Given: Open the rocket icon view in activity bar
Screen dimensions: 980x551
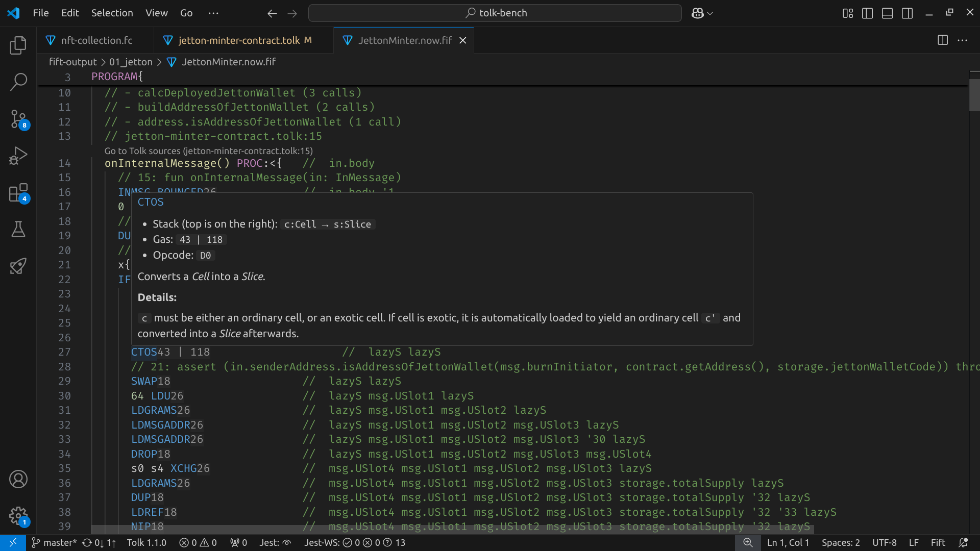Looking at the screenshot, I should pos(18,266).
